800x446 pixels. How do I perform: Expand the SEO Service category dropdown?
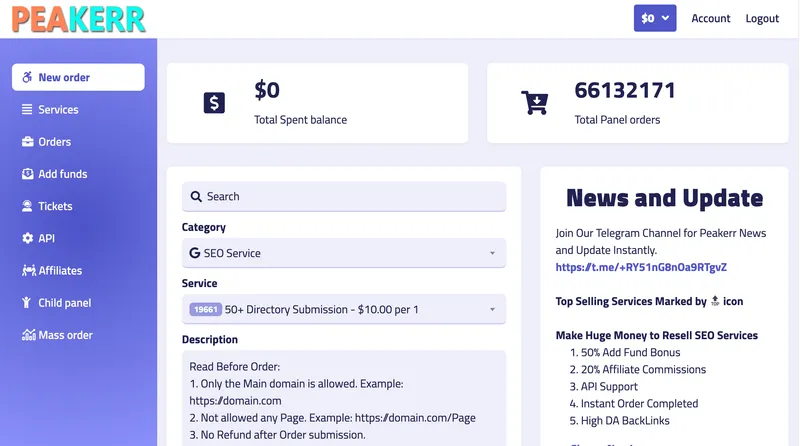(344, 253)
